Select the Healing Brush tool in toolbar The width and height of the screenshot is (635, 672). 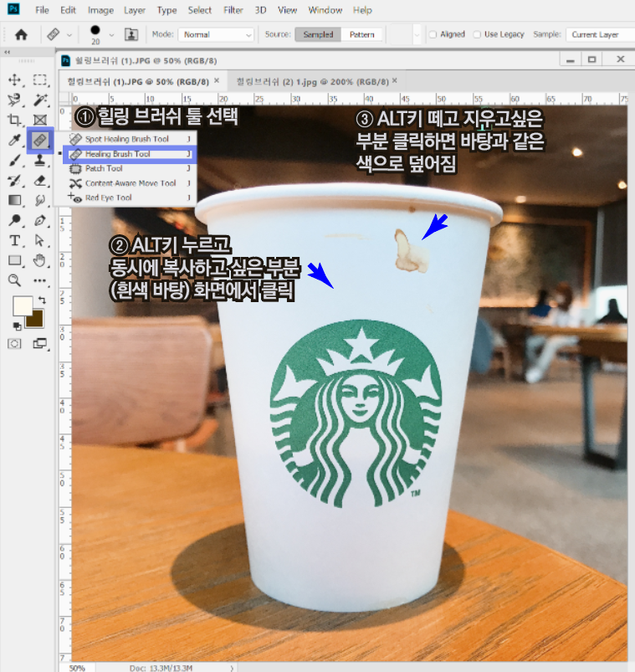(x=40, y=140)
